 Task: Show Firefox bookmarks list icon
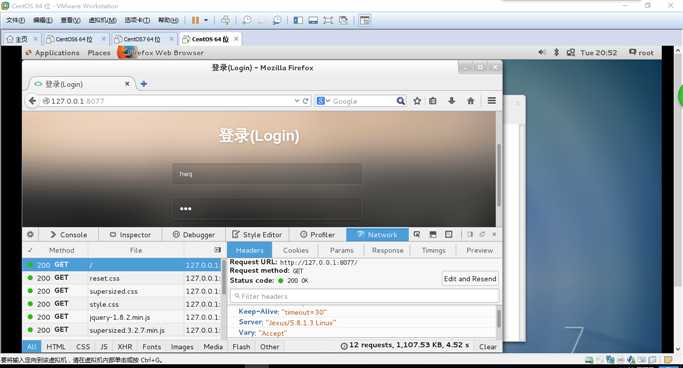point(433,101)
